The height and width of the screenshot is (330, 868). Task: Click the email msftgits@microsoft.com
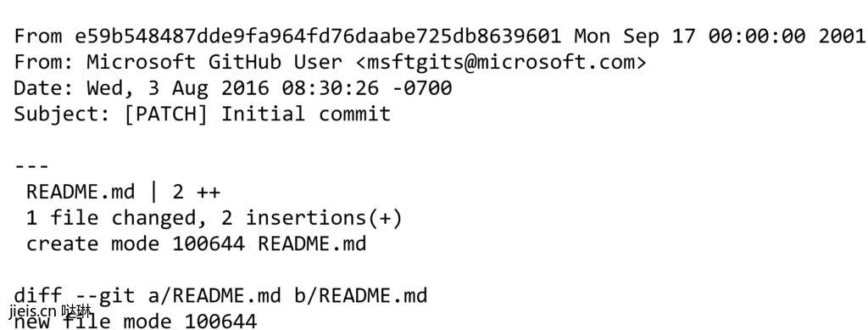pyautogui.click(x=501, y=62)
